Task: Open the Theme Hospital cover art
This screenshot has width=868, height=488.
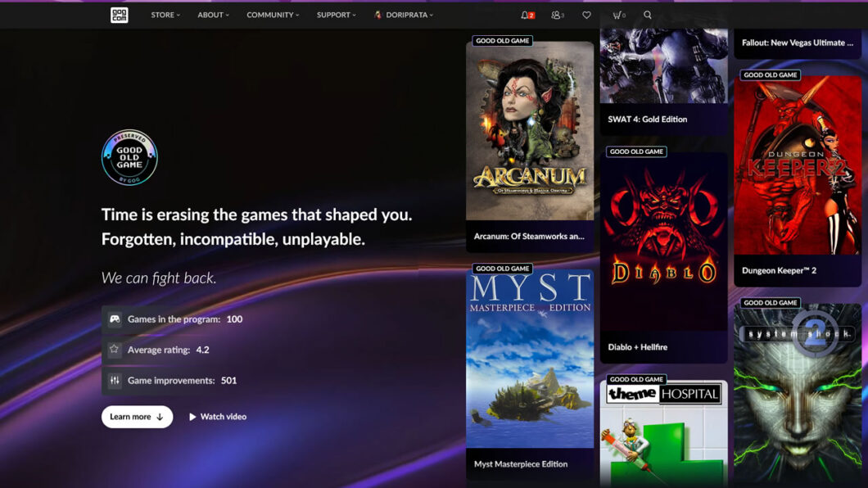Action: pyautogui.click(x=664, y=434)
